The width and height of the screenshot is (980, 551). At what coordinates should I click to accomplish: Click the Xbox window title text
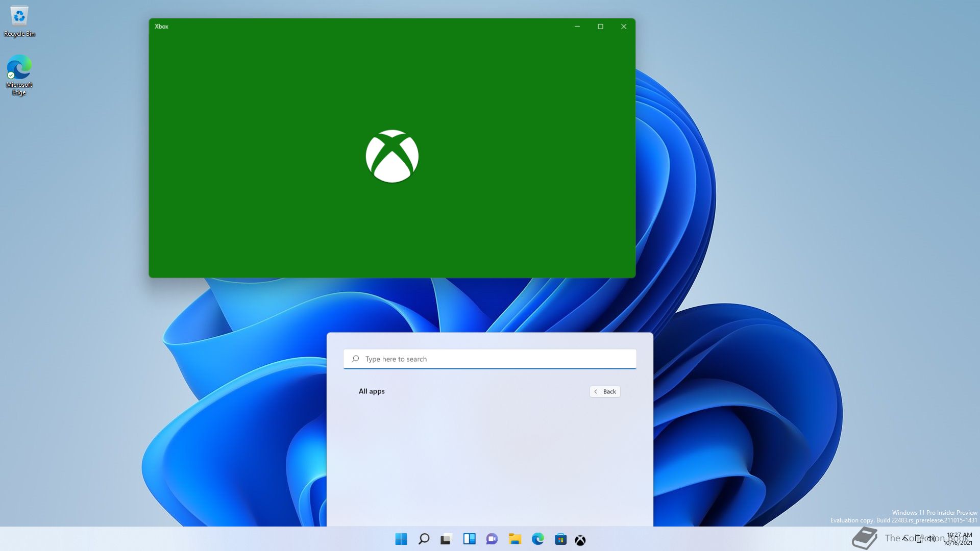[161, 27]
